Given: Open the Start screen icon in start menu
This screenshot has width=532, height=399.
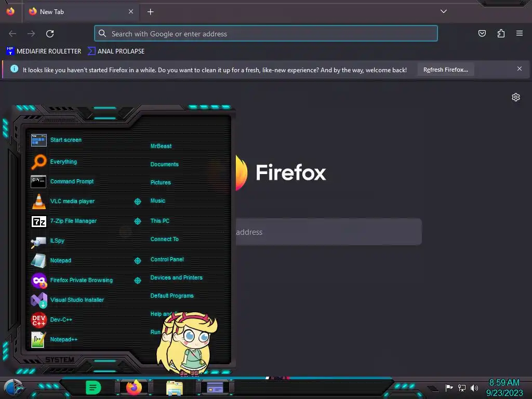Looking at the screenshot, I should [x=38, y=140].
